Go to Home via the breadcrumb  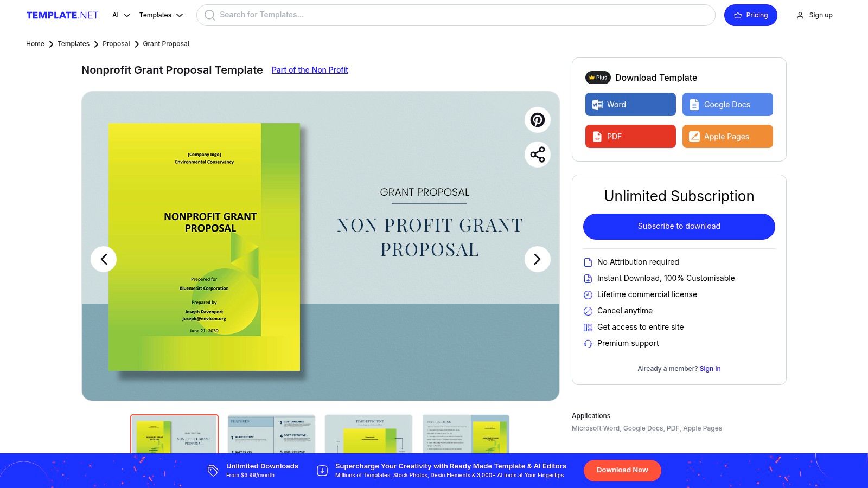click(x=35, y=44)
